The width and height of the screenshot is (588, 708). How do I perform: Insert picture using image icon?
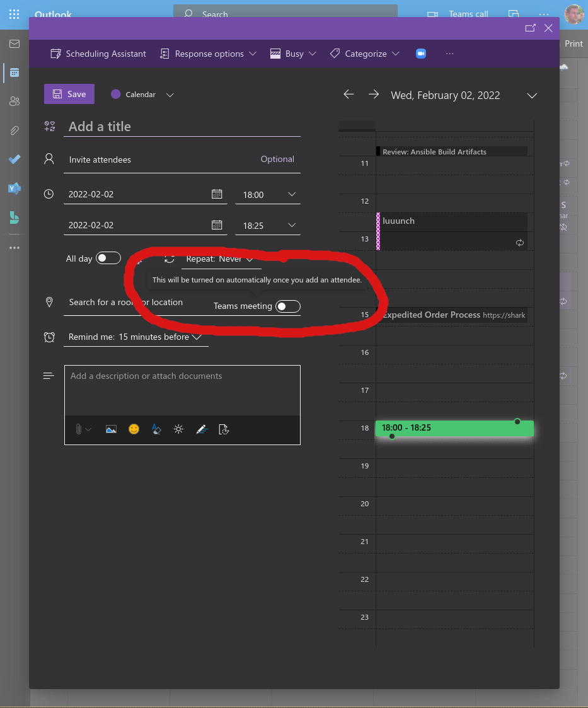(x=111, y=429)
